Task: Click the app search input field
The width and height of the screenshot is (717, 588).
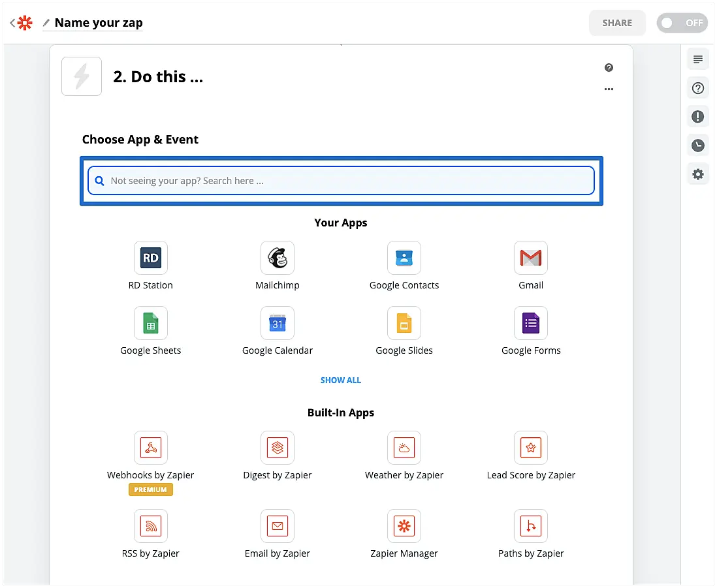Action: tap(341, 181)
